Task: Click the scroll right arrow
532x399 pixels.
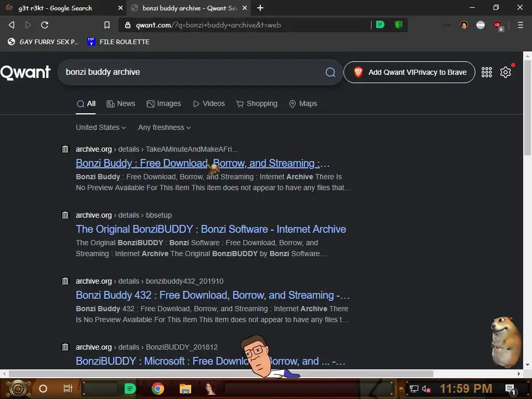Action: tap(519, 374)
